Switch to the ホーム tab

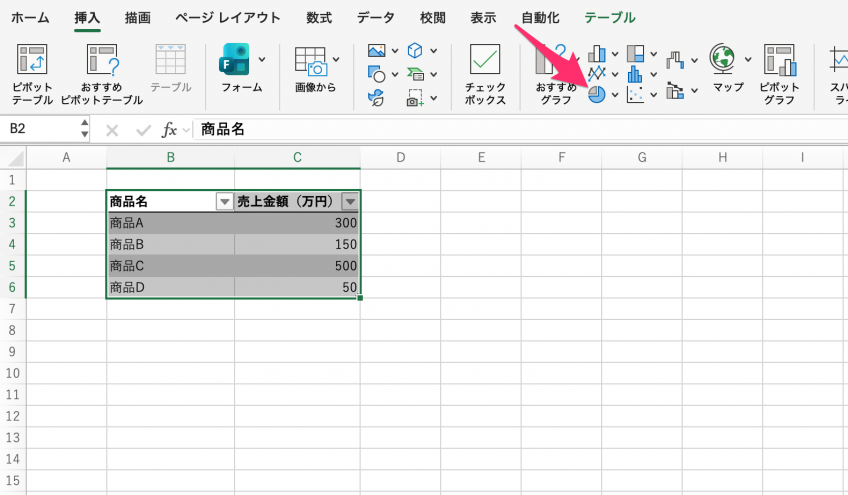click(30, 17)
